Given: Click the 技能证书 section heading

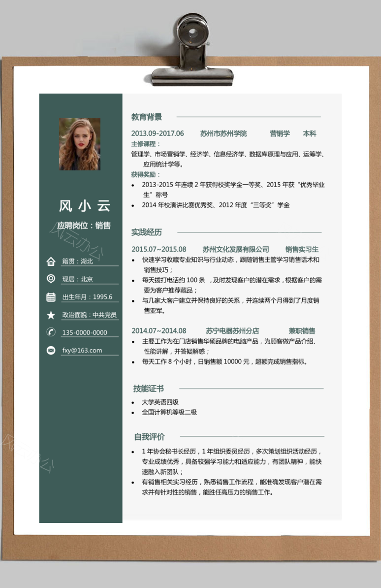Looking at the screenshot, I should click(x=149, y=389).
